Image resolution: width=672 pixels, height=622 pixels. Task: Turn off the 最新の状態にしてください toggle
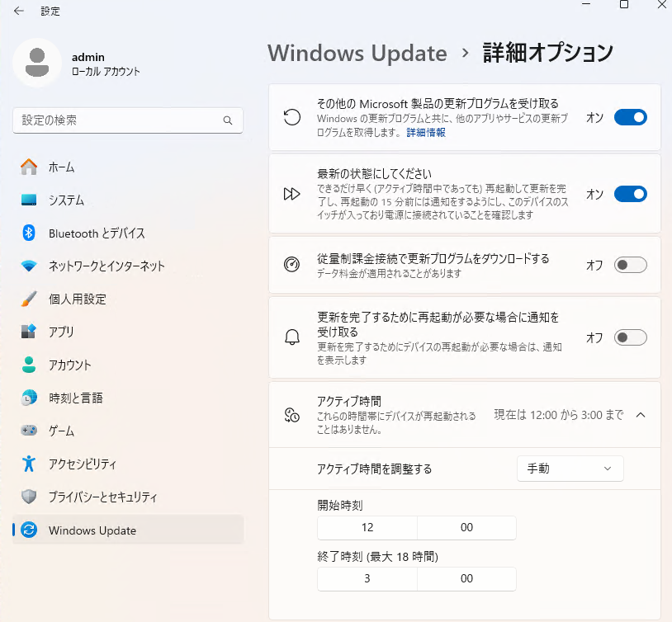click(x=631, y=194)
